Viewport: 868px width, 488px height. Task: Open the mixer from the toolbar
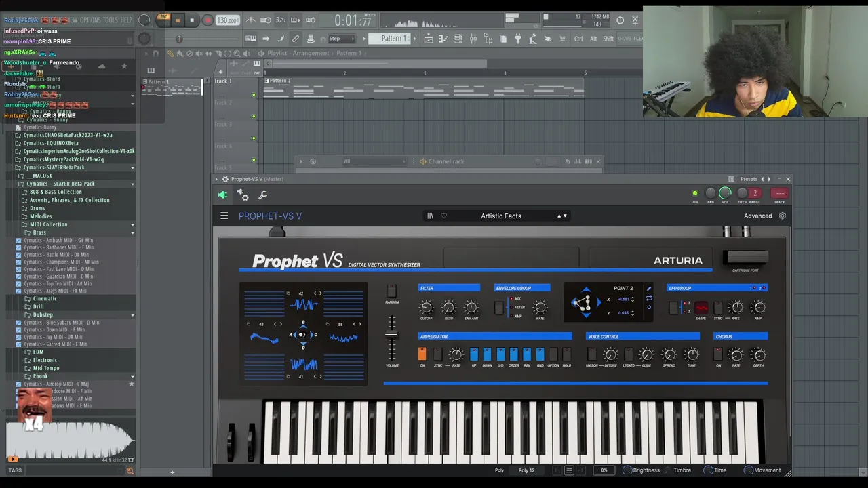473,39
